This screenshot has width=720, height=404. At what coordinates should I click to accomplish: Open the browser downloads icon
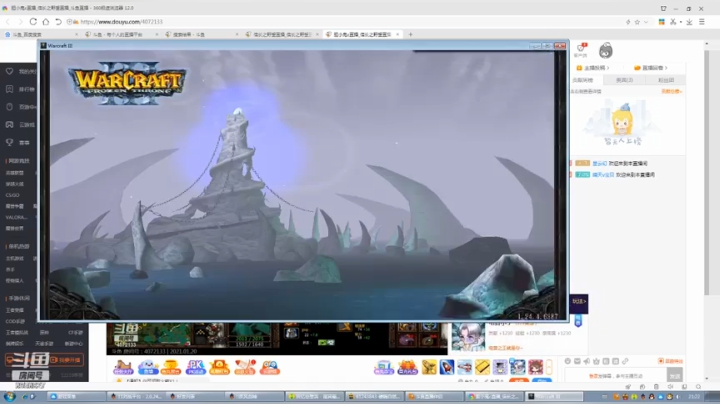tap(689, 22)
